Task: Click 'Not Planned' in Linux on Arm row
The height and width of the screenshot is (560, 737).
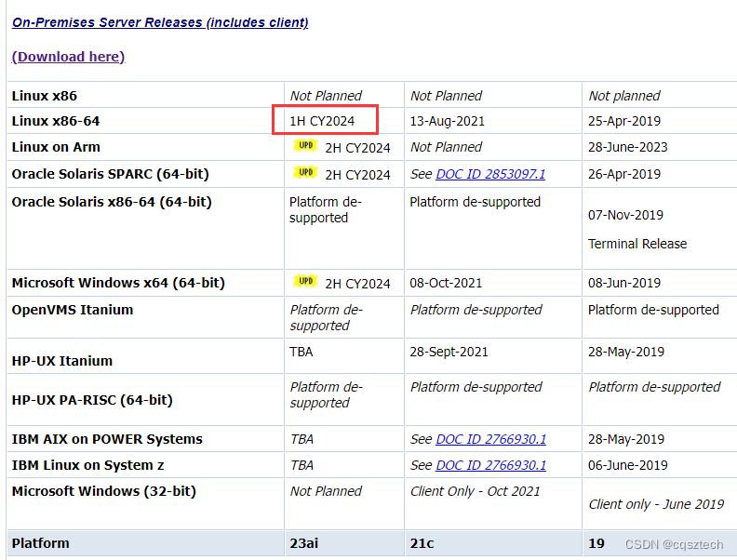Action: pos(446,147)
